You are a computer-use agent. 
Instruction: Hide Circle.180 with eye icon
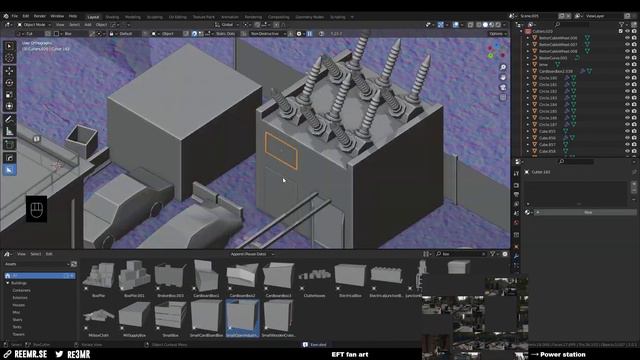[627, 78]
